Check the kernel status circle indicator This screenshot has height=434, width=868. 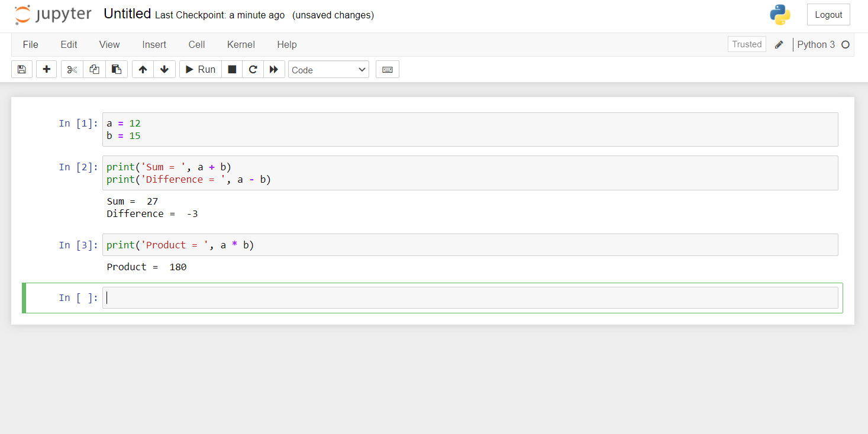pyautogui.click(x=846, y=44)
